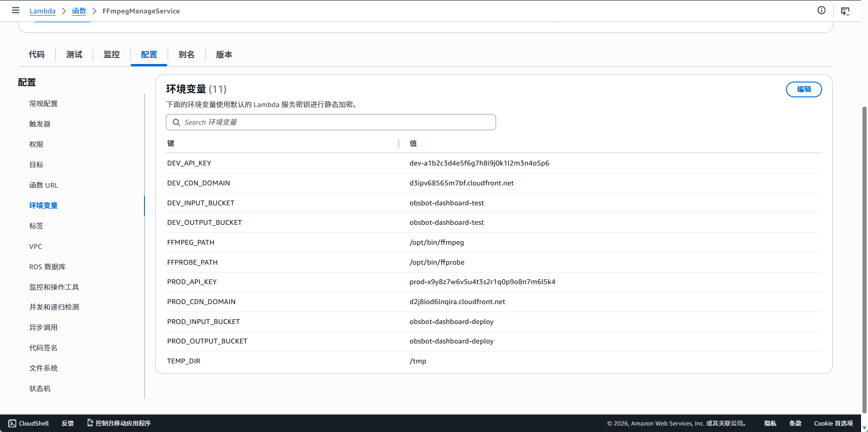Go to the 函数 breadcrumb link

coord(79,11)
